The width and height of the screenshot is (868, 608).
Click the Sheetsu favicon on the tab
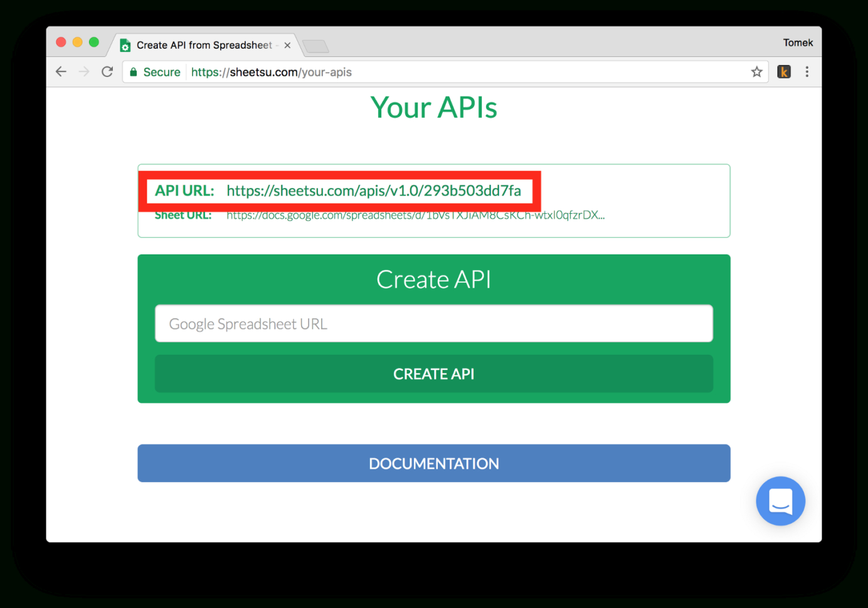[x=125, y=45]
